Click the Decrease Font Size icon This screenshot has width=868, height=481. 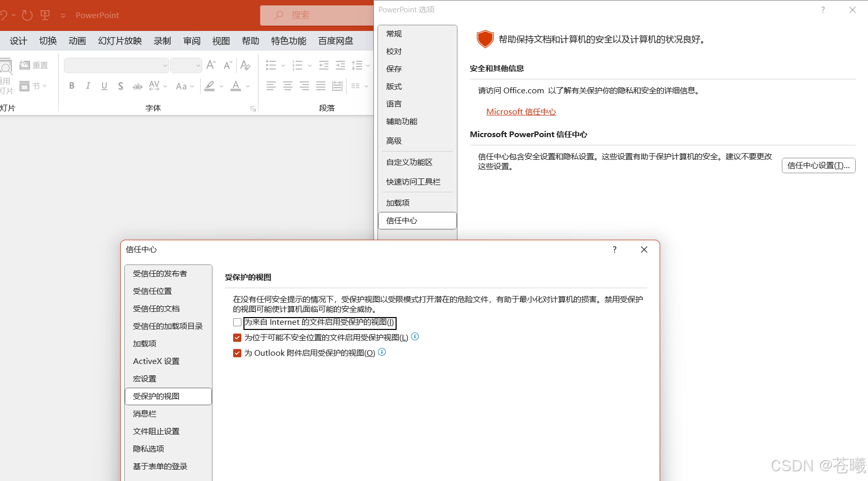point(228,65)
